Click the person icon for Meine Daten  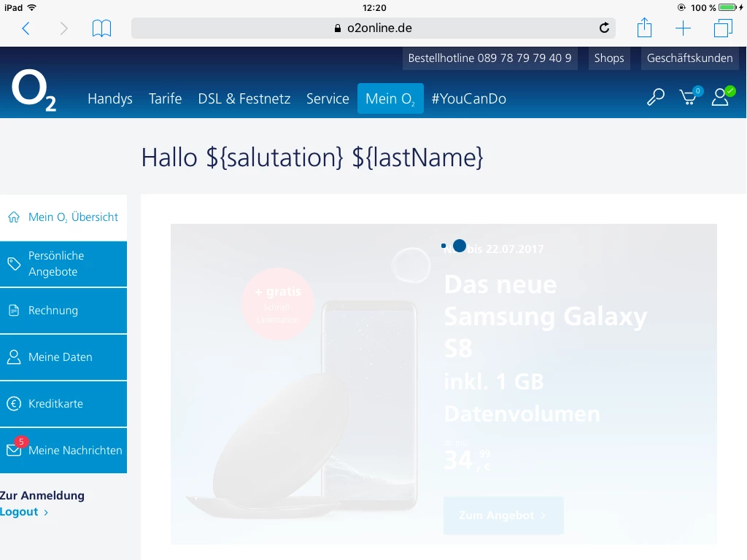pyautogui.click(x=14, y=357)
